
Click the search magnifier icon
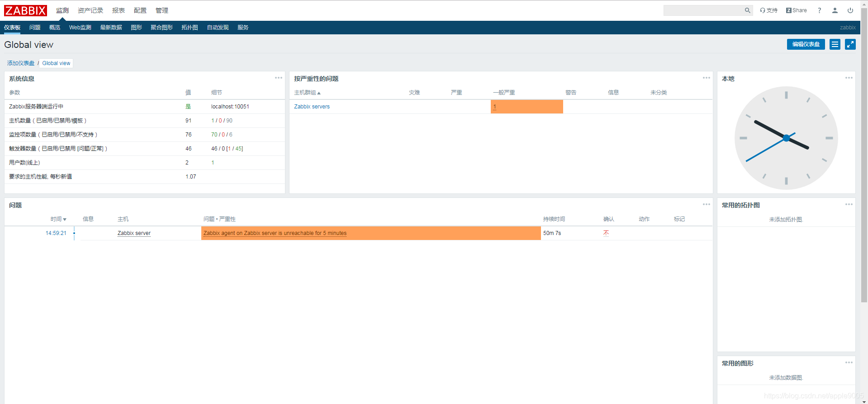tap(747, 10)
